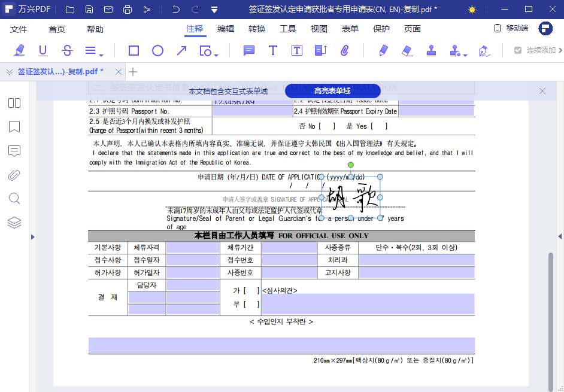Choose the Rectangle shape tool
564x392 pixels.
click(134, 51)
